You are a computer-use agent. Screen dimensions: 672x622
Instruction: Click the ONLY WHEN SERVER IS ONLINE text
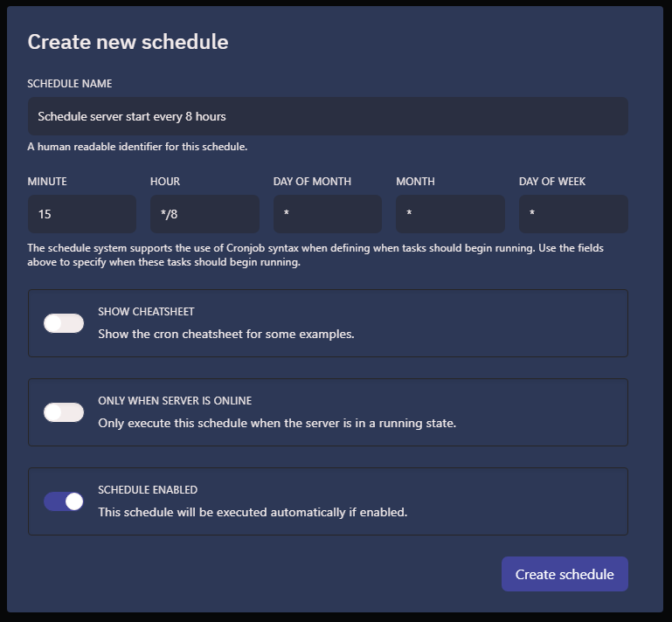pyautogui.click(x=175, y=401)
